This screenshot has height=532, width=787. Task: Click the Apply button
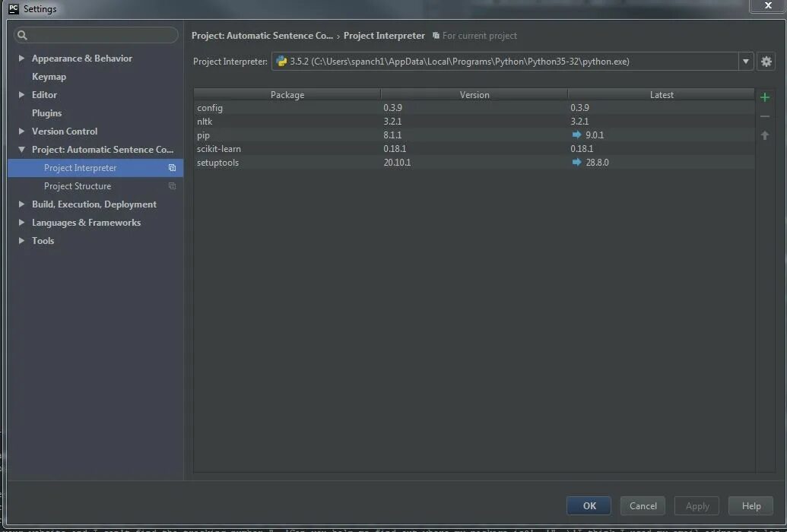(697, 506)
